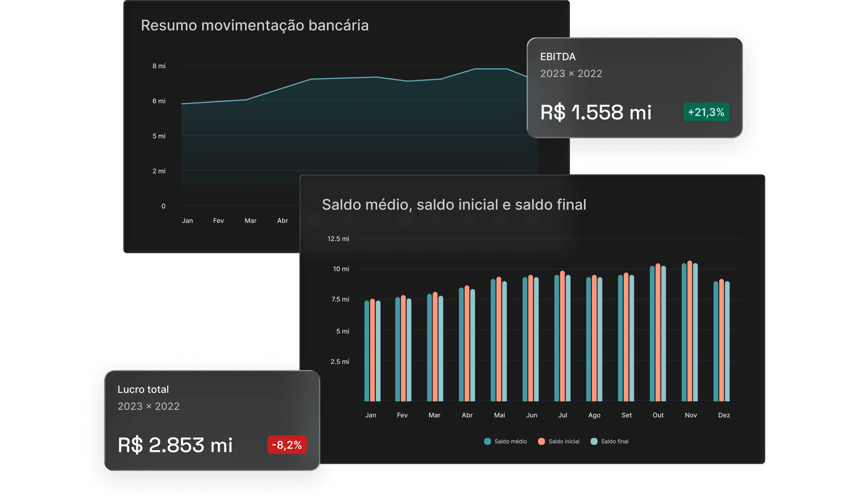Click the Out axis label
Viewport: 868px width, 503px height.
point(657,415)
